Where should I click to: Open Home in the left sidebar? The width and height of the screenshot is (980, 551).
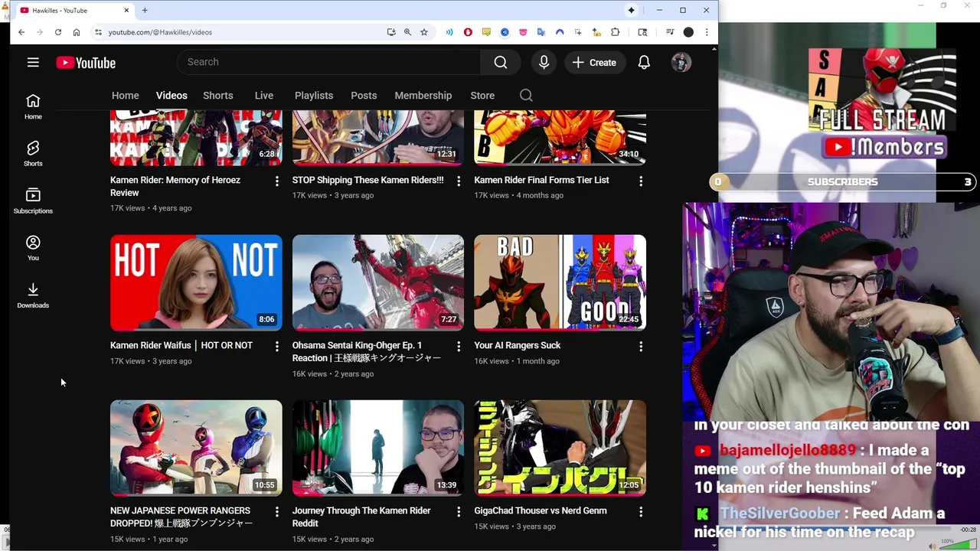coord(33,106)
